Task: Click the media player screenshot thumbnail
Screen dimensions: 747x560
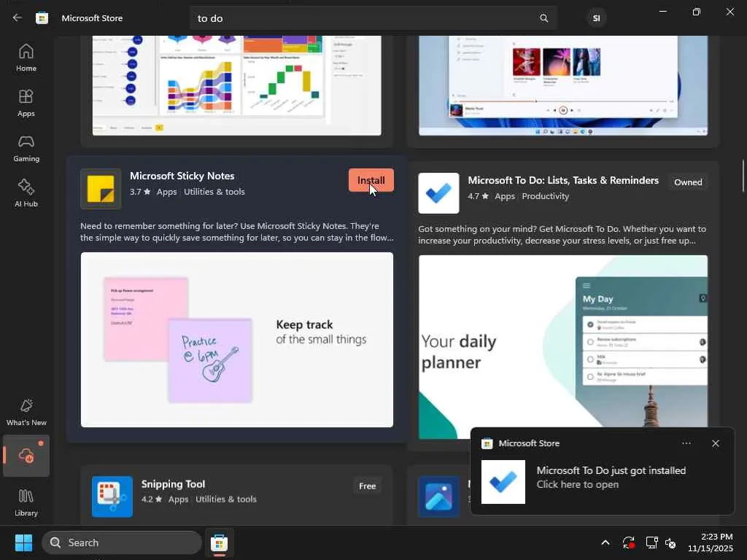Action: point(563,85)
